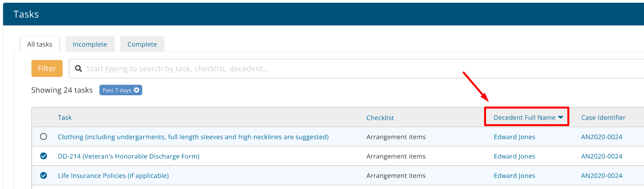Viewport: 644px width, 189px height.
Task: Open Edward Jones in the first row
Action: pos(514,137)
